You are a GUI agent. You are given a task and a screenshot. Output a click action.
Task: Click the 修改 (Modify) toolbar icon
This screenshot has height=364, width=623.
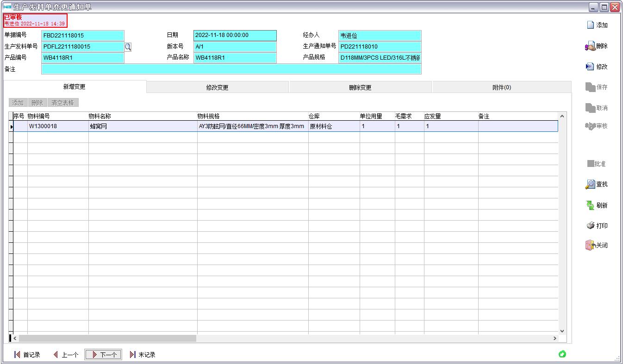click(x=590, y=67)
